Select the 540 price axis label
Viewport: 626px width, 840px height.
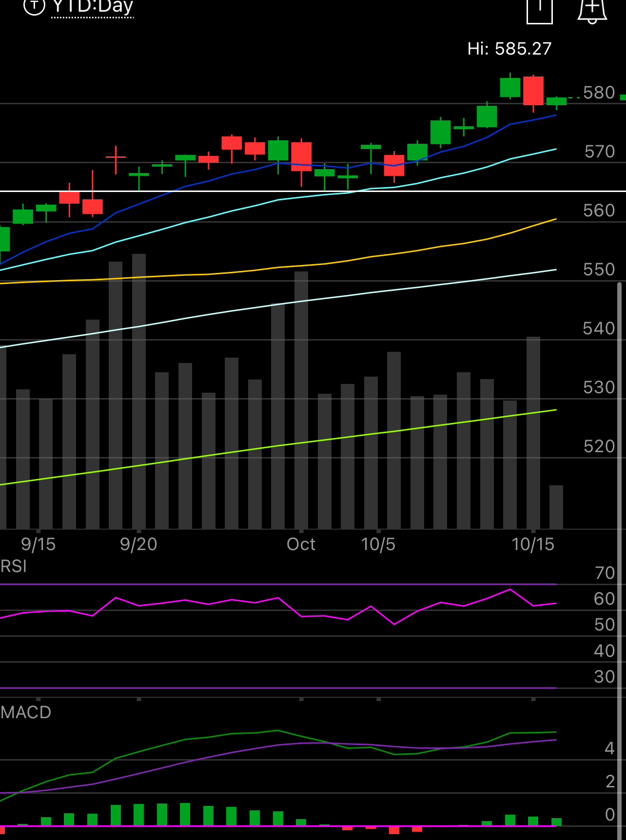[x=599, y=328]
